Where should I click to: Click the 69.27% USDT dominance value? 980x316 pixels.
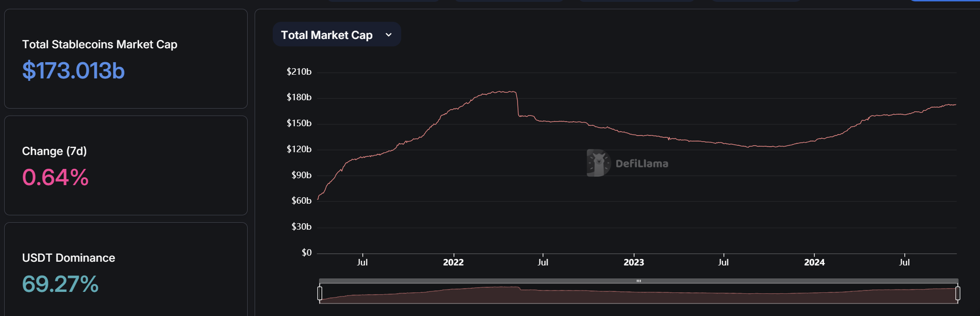pyautogui.click(x=60, y=284)
